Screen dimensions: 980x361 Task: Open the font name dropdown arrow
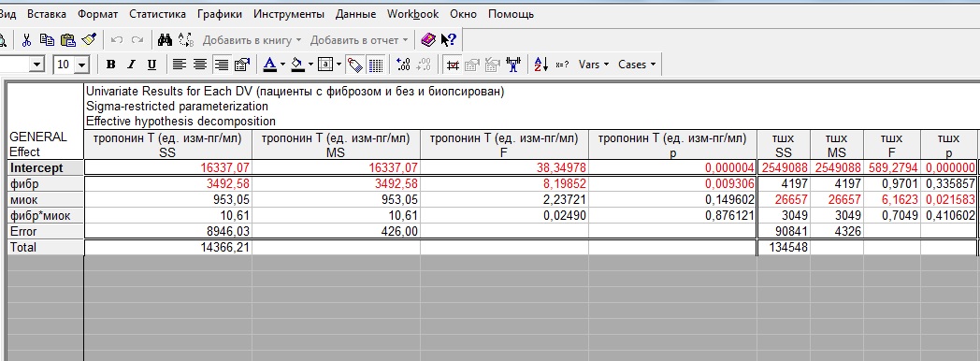(36, 65)
